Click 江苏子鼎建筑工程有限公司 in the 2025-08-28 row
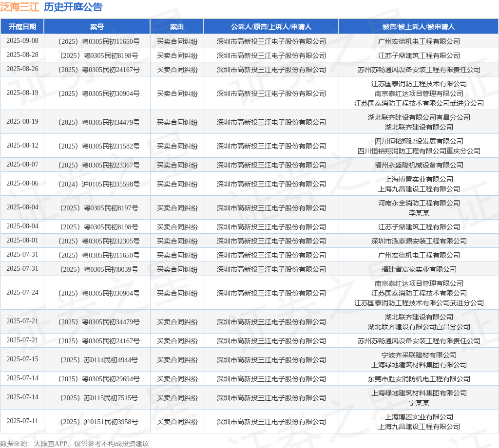This screenshot has width=499, height=448. (x=419, y=56)
